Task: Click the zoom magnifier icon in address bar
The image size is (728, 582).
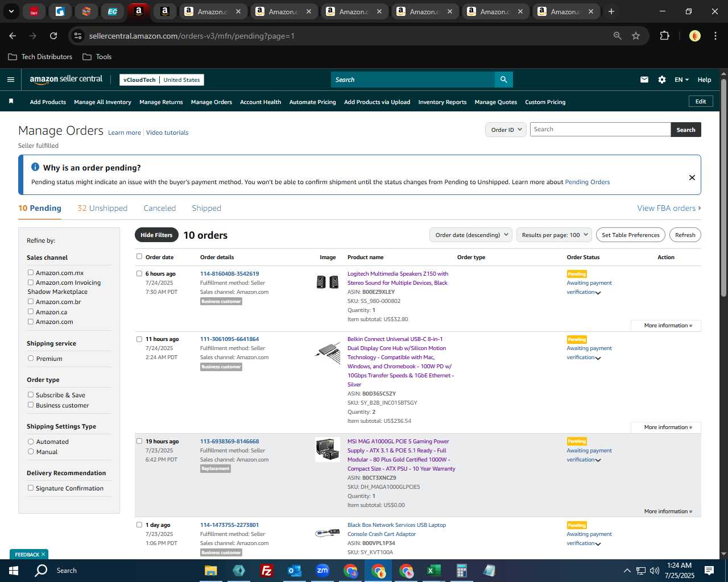Action: click(x=618, y=36)
